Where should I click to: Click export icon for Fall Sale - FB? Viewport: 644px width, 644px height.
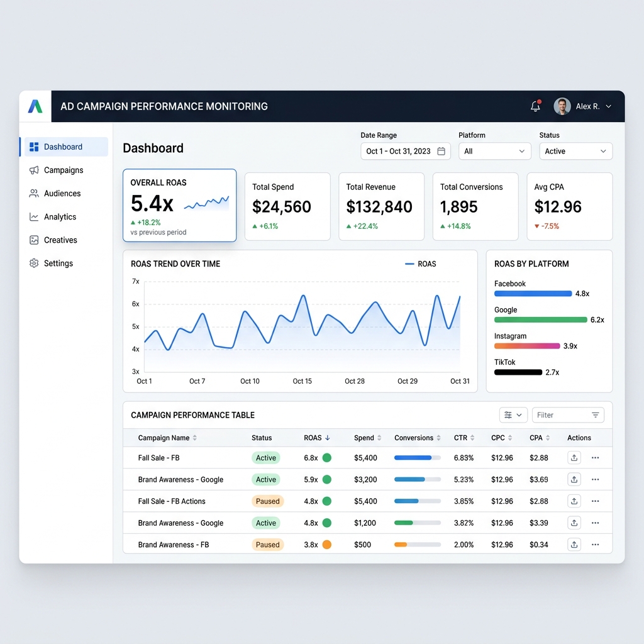[574, 458]
